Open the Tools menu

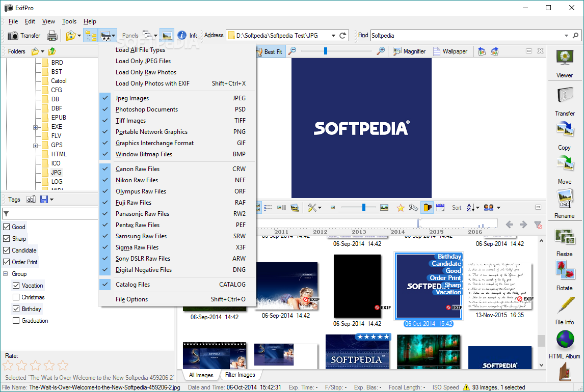69,21
